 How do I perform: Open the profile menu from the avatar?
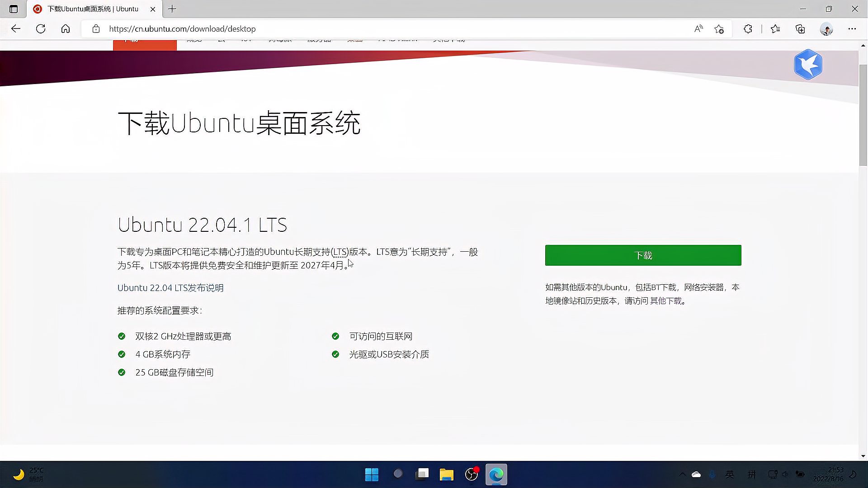[826, 28]
